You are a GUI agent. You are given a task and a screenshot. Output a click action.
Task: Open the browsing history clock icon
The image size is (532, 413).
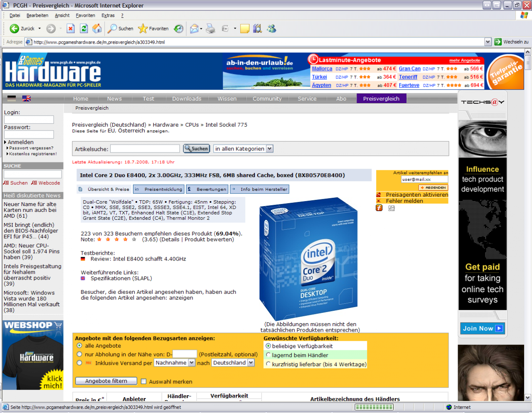pos(179,29)
